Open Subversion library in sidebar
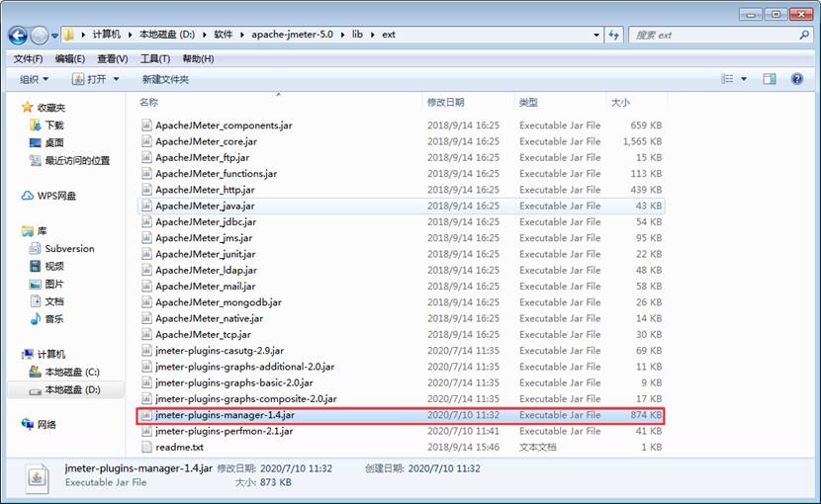Viewport: 821px width, 504px height. [69, 249]
